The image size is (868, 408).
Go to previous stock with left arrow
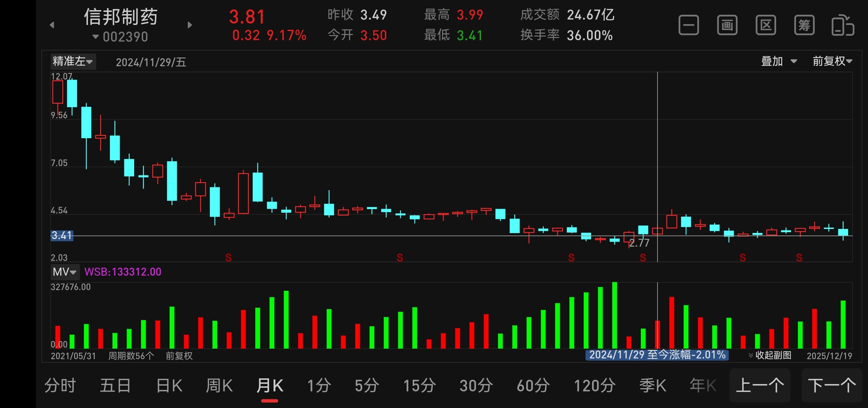point(52,25)
